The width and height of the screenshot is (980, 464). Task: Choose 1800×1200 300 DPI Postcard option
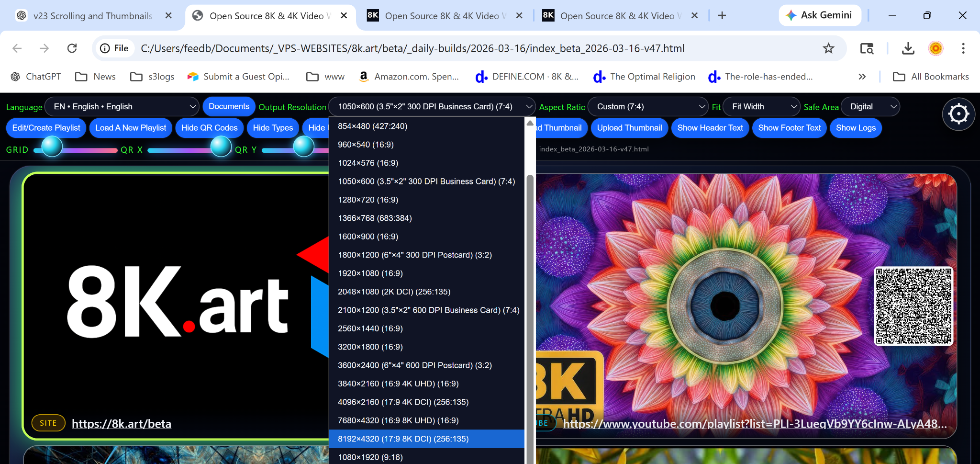coord(426,255)
